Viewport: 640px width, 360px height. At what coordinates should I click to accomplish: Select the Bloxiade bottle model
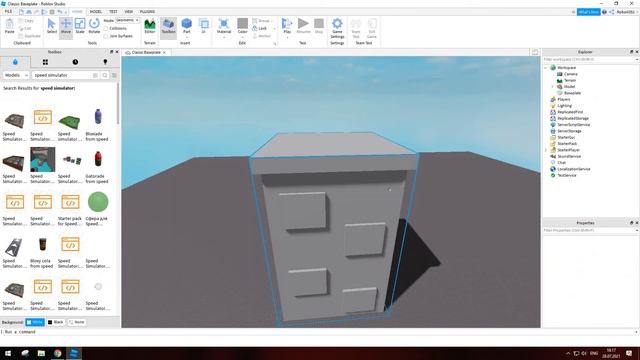click(98, 117)
